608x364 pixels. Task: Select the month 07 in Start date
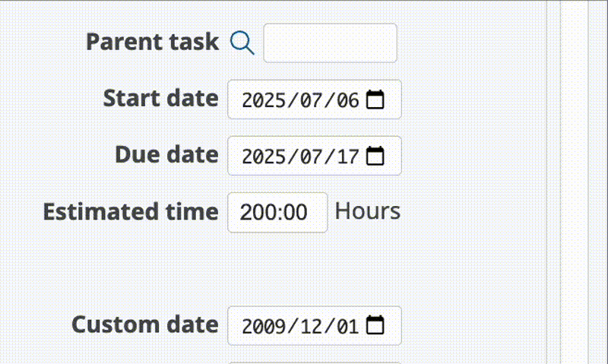[309, 100]
